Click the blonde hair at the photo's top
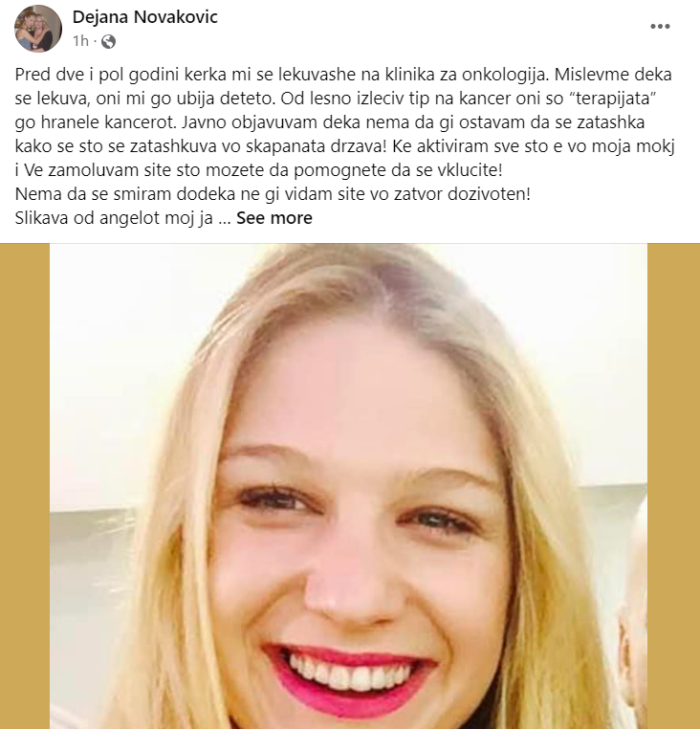This screenshot has width=700, height=729. coord(353,288)
